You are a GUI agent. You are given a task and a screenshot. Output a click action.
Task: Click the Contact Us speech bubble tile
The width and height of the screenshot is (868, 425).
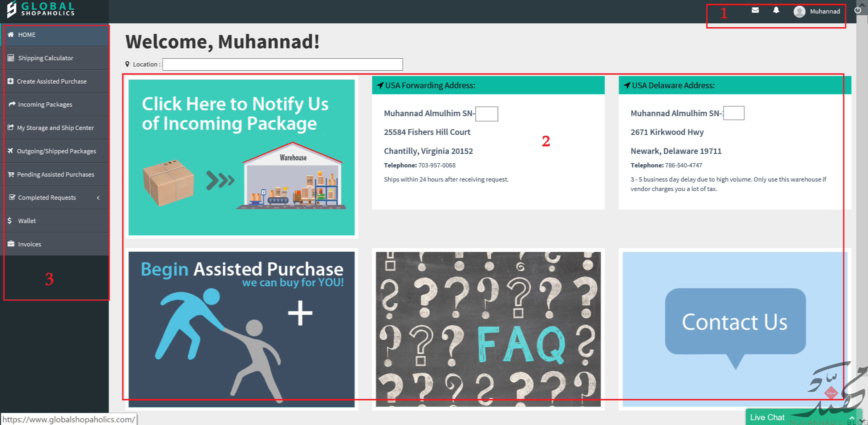[735, 329]
